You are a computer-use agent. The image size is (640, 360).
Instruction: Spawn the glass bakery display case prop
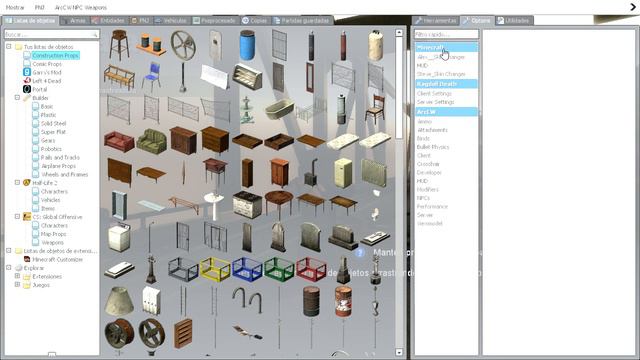[247, 77]
